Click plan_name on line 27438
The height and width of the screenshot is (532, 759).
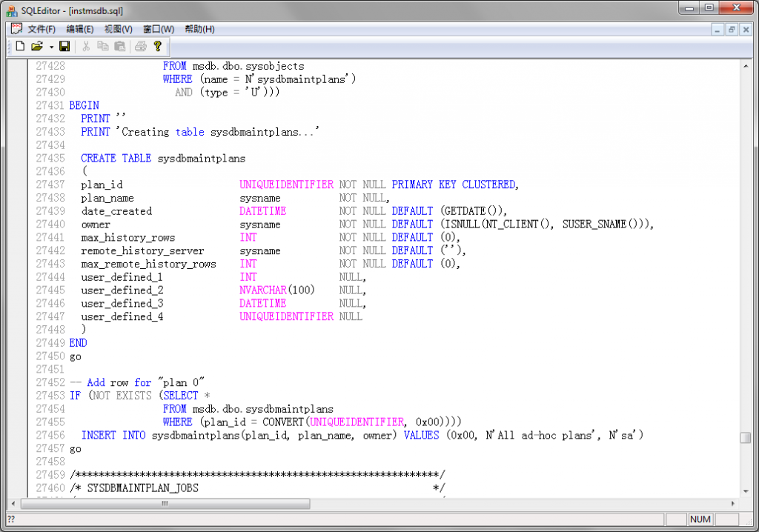[x=107, y=198]
